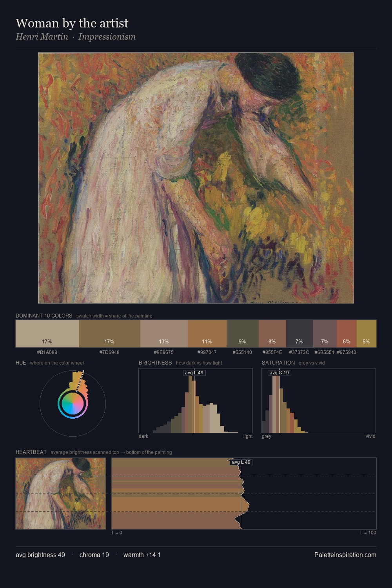Click the footer text 'avg brightness 49'
392x588 pixels.
tap(40, 555)
